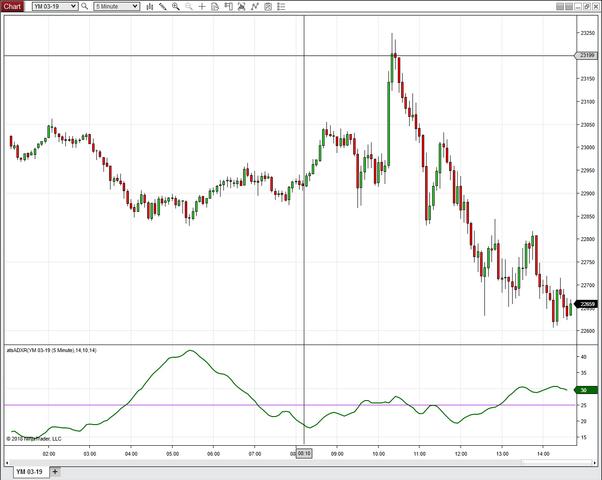Expand the YM 03-19 instrument dropdown

(x=54, y=6)
